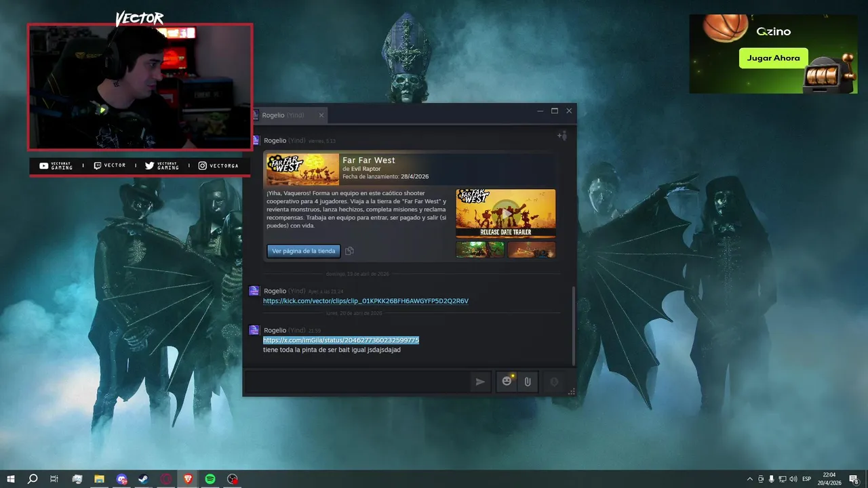
Task: Click the Instagram VECTORGA label in overlay
Action: [218, 166]
